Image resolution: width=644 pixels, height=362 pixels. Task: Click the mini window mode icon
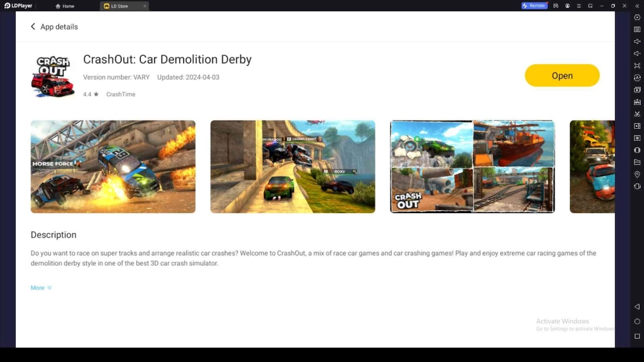point(590,6)
